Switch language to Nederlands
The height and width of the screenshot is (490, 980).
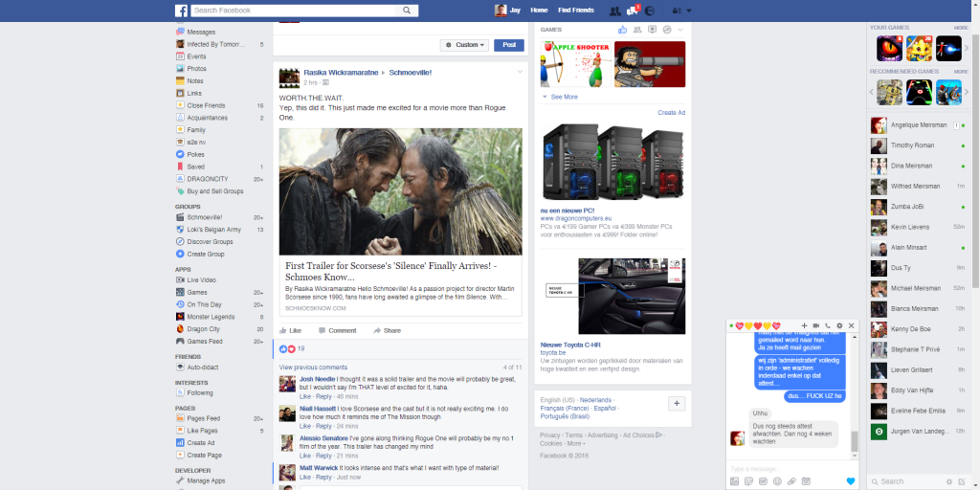coord(595,400)
